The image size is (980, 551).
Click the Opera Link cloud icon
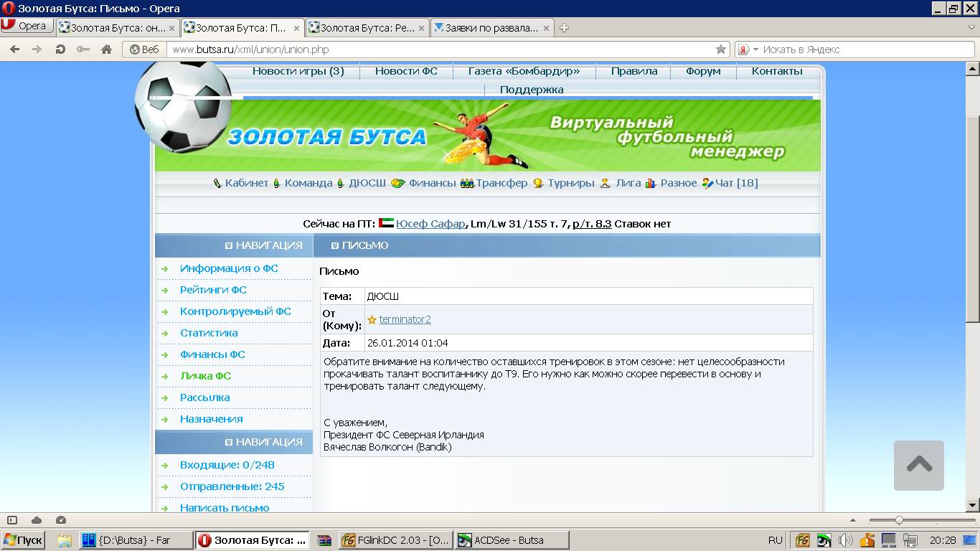pos(37,520)
